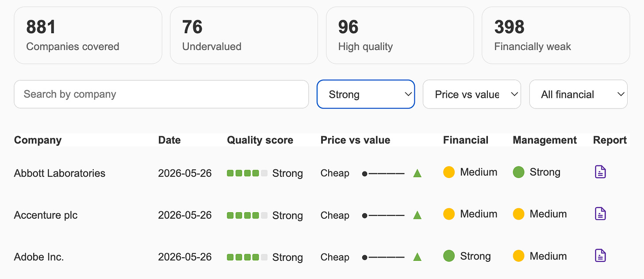Click the green triangle in Accenture plc row
The height and width of the screenshot is (279, 644).
click(417, 215)
